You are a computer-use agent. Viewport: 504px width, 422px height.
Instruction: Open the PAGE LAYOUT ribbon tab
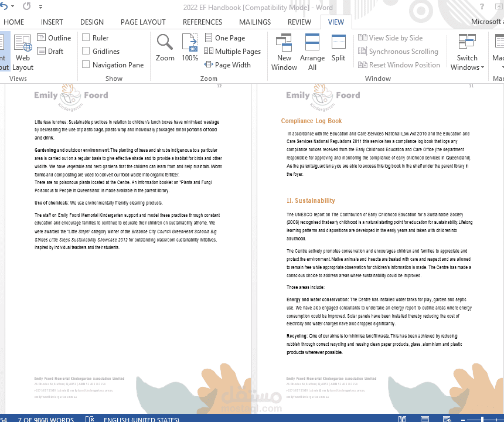143,22
